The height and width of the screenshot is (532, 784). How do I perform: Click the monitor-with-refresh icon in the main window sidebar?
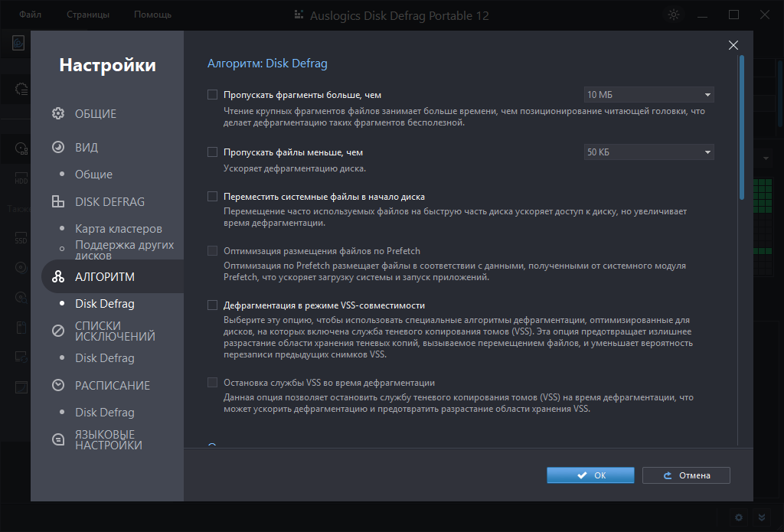(21, 357)
